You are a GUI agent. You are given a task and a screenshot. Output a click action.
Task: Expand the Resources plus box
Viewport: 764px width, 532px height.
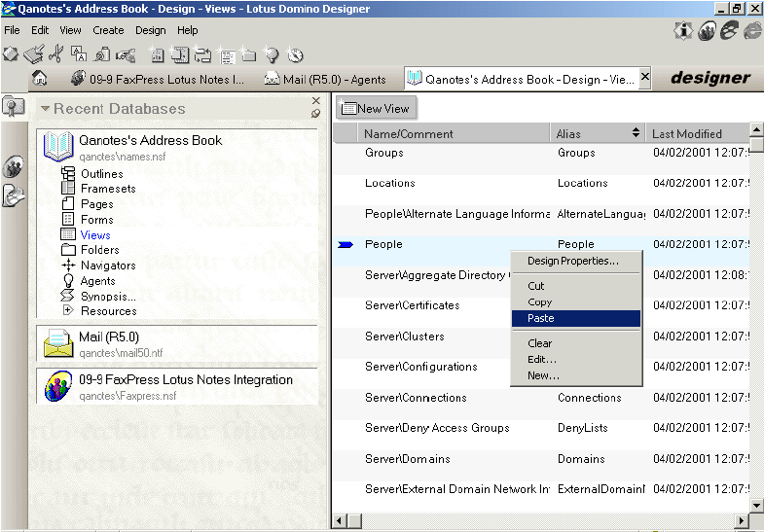[68, 310]
